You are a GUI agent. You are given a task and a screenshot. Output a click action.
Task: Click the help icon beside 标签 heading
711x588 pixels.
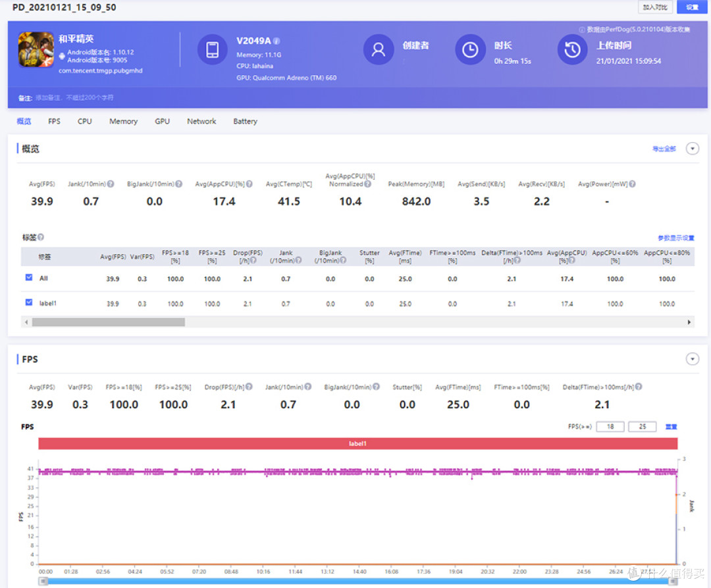tap(41, 237)
